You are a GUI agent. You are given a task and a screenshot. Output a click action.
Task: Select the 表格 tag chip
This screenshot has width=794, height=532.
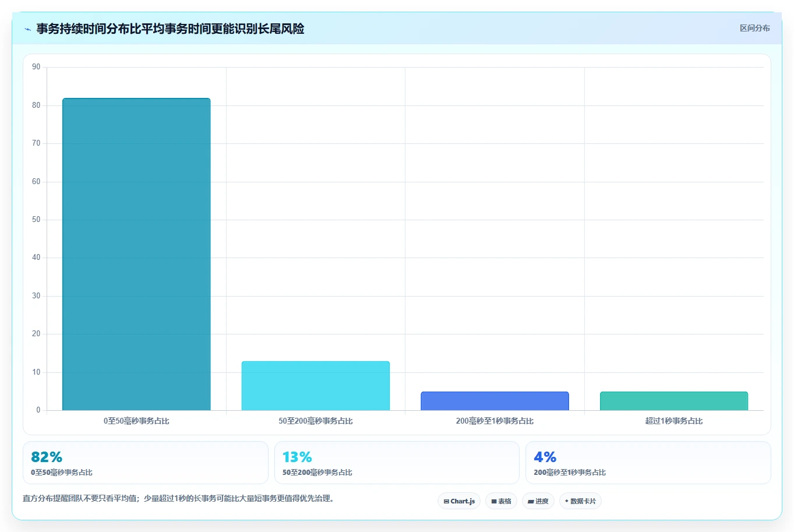click(501, 501)
